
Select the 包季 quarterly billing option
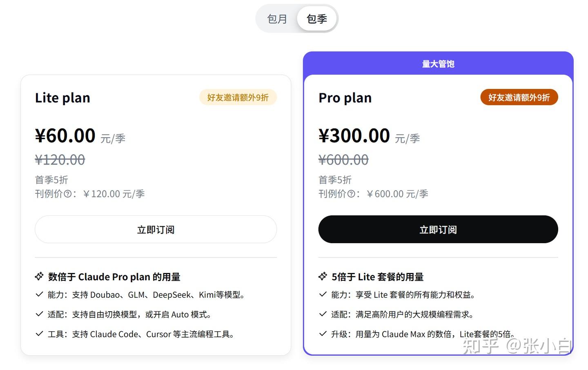317,19
